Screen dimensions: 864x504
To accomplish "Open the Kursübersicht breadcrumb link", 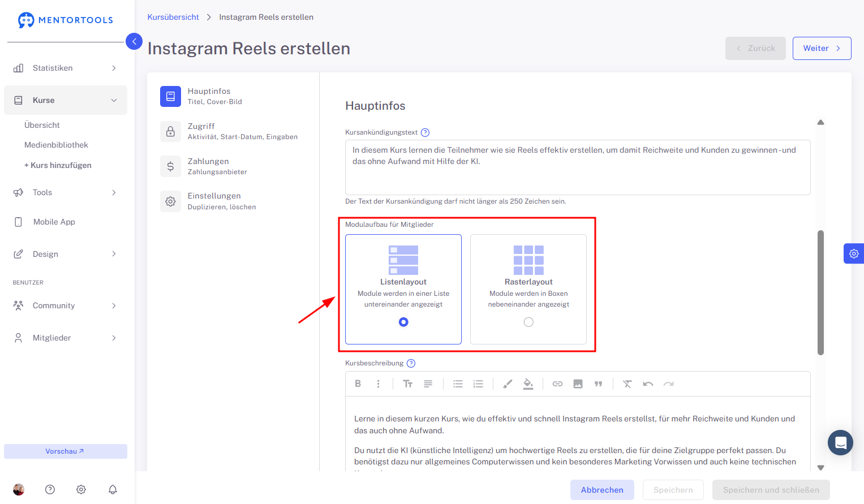I will tap(173, 17).
